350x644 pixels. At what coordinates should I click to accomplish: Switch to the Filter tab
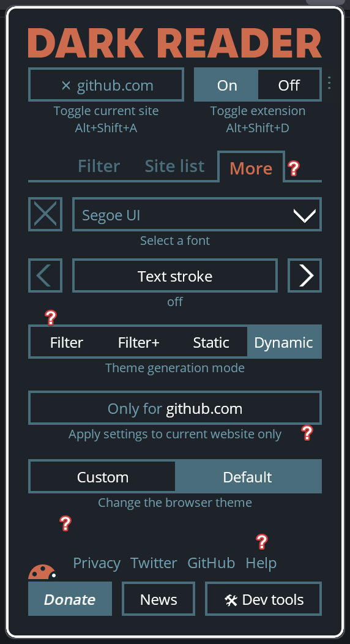coord(99,167)
